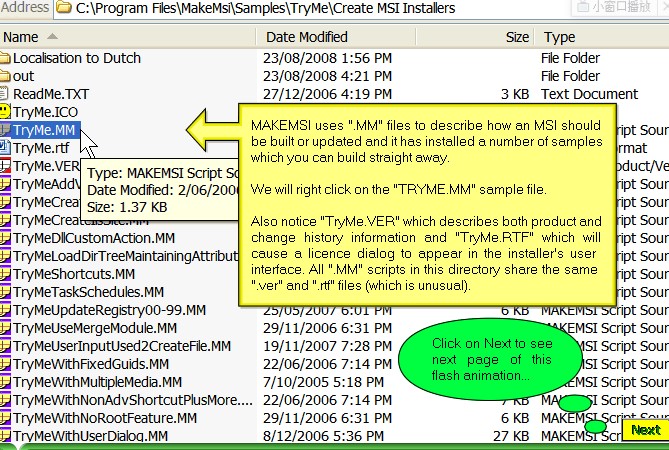The width and height of the screenshot is (669, 450).
Task: Sort by the Size column header
Action: click(475, 37)
